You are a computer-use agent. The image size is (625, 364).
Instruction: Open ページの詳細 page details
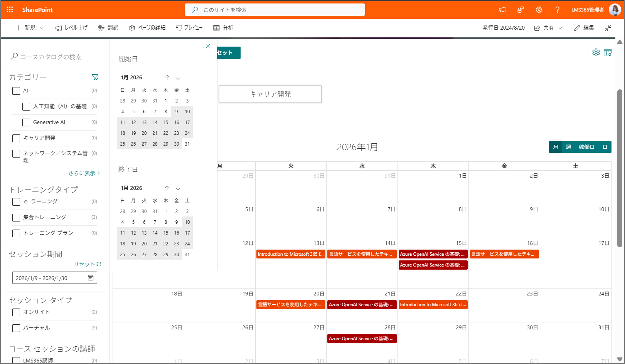(147, 28)
